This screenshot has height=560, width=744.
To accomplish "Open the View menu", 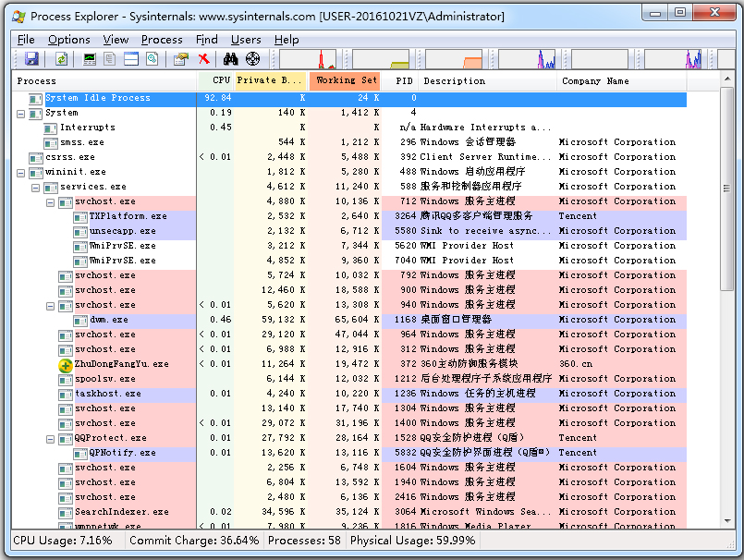I will (116, 40).
